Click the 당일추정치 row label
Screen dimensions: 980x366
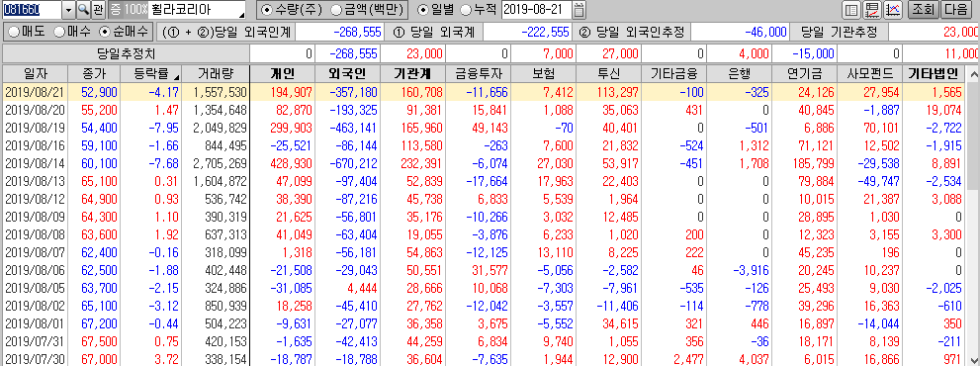(126, 53)
